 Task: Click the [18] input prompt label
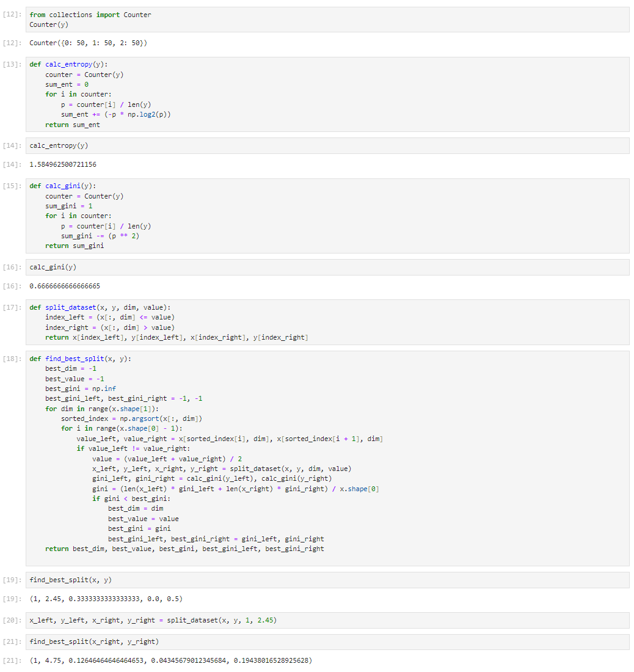pos(12,359)
